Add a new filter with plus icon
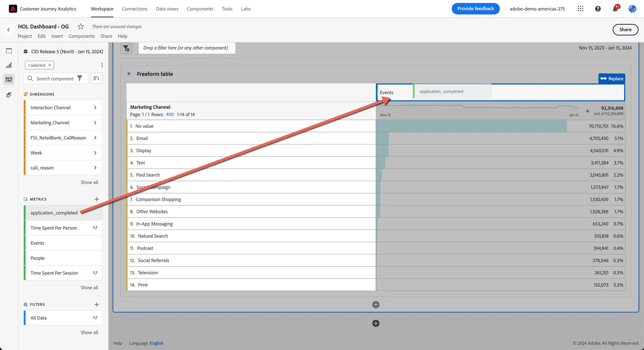This screenshot has height=350, width=644. click(x=97, y=304)
